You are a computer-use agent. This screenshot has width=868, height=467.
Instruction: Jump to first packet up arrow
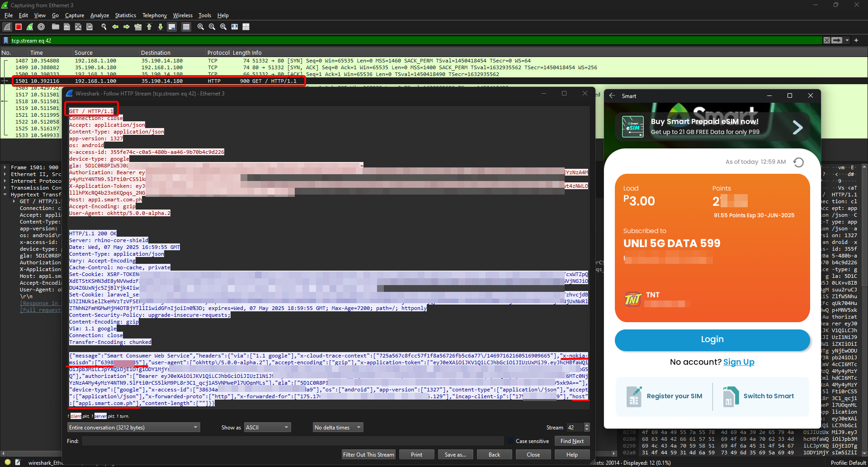pos(149,27)
